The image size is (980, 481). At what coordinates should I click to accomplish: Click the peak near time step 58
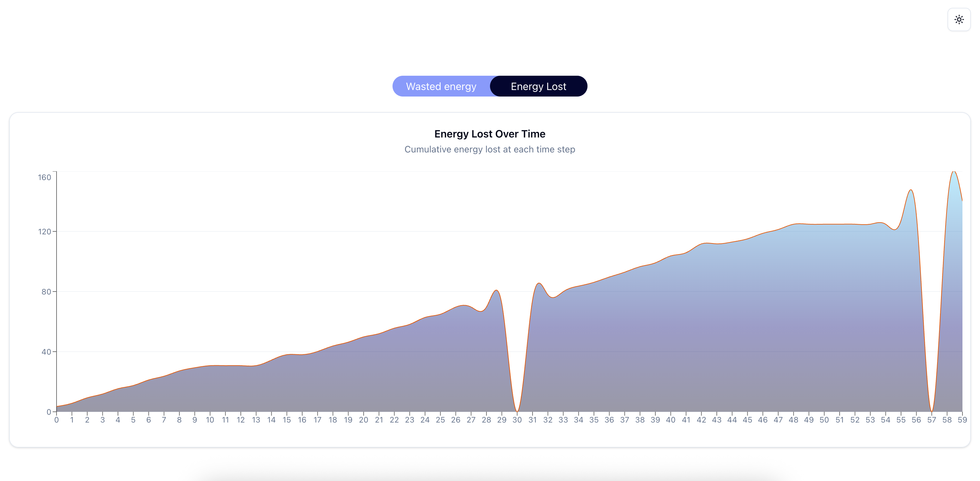pos(954,172)
